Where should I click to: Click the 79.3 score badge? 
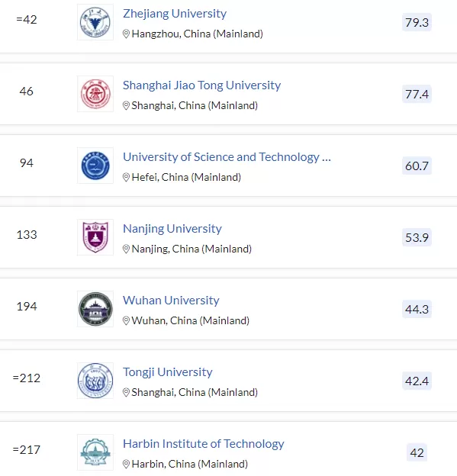tap(417, 22)
